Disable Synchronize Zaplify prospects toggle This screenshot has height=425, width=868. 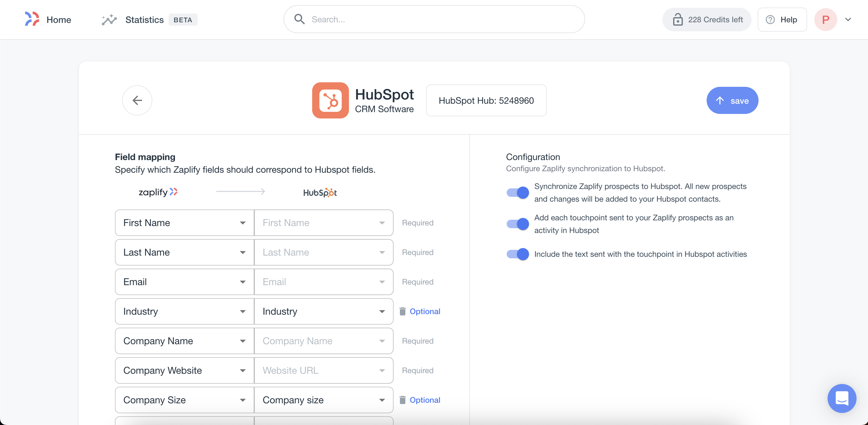click(x=518, y=193)
